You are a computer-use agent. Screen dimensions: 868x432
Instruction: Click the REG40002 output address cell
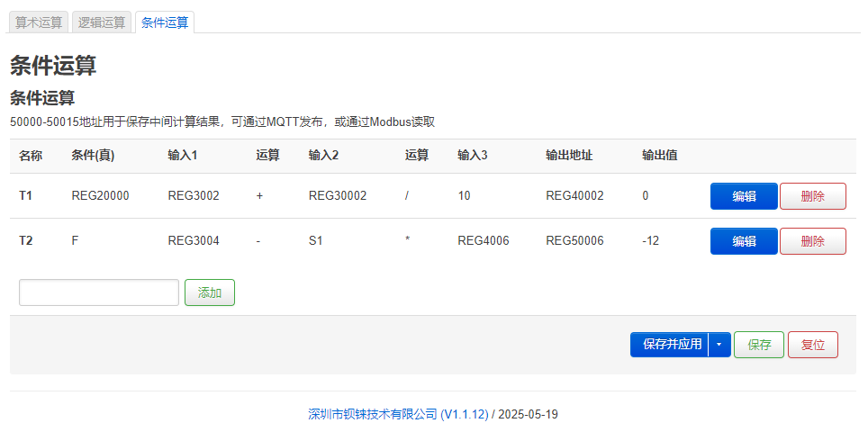574,196
